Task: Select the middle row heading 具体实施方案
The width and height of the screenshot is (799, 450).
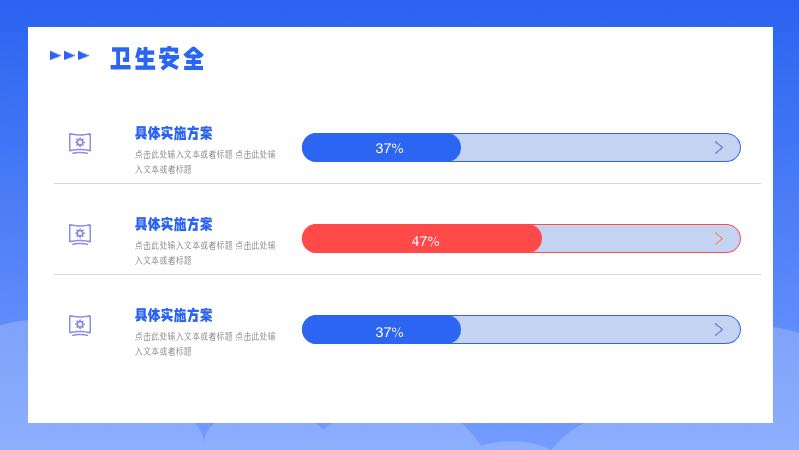Action: click(173, 224)
